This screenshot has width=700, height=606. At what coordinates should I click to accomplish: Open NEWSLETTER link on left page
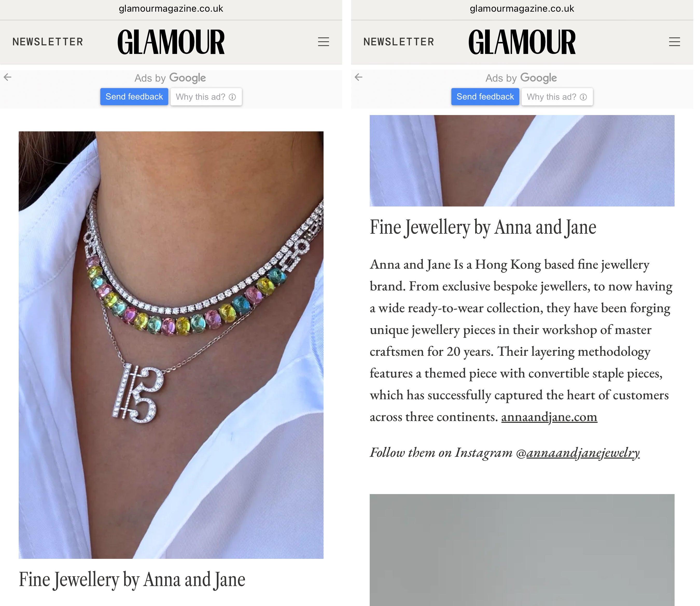pyautogui.click(x=48, y=42)
